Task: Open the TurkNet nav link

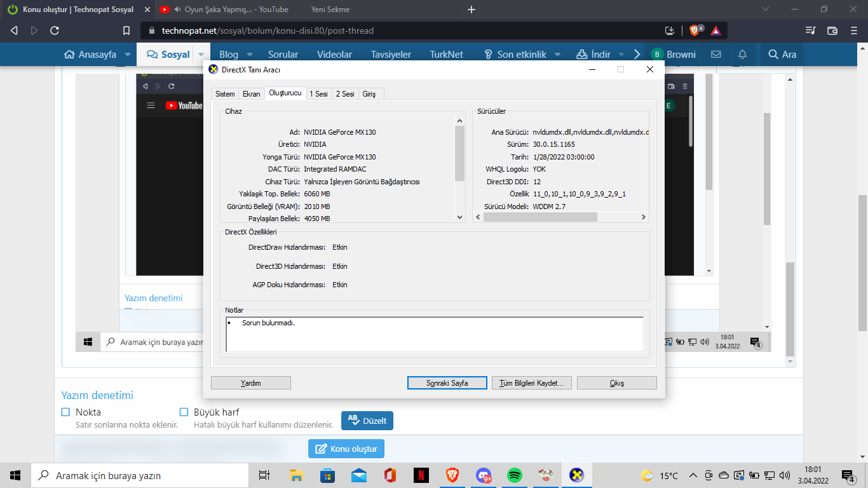Action: click(446, 55)
